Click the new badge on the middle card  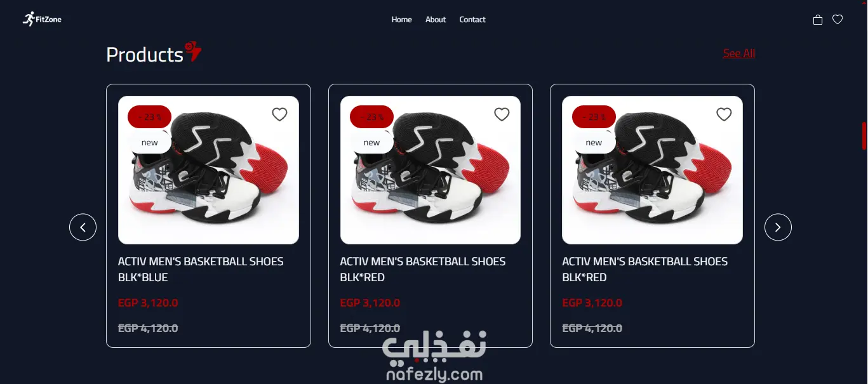pyautogui.click(x=371, y=142)
